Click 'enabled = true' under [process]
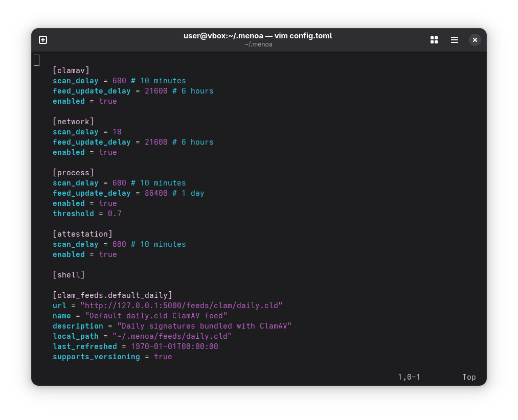Screen dimensions: 518x420 (x=85, y=203)
